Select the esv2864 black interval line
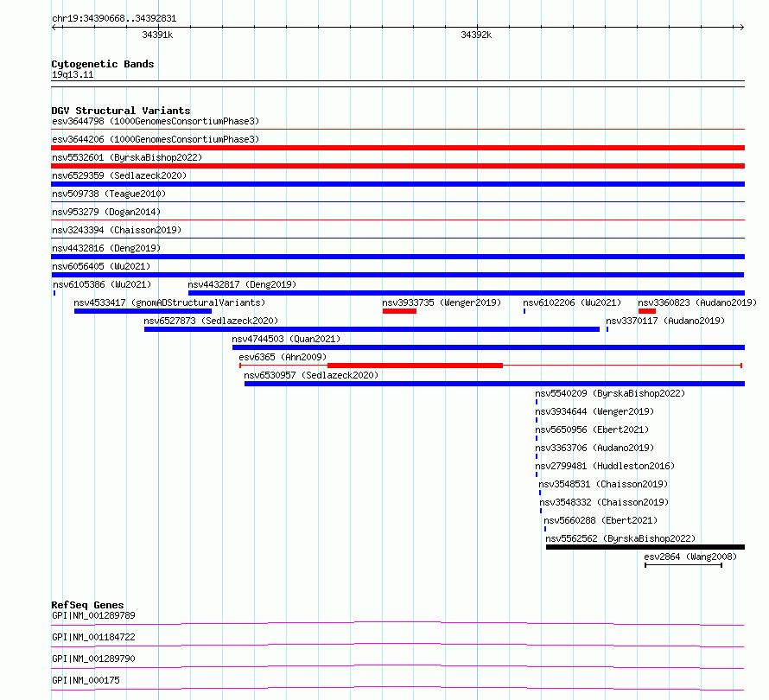The height and width of the screenshot is (700, 769). pyautogui.click(x=683, y=565)
